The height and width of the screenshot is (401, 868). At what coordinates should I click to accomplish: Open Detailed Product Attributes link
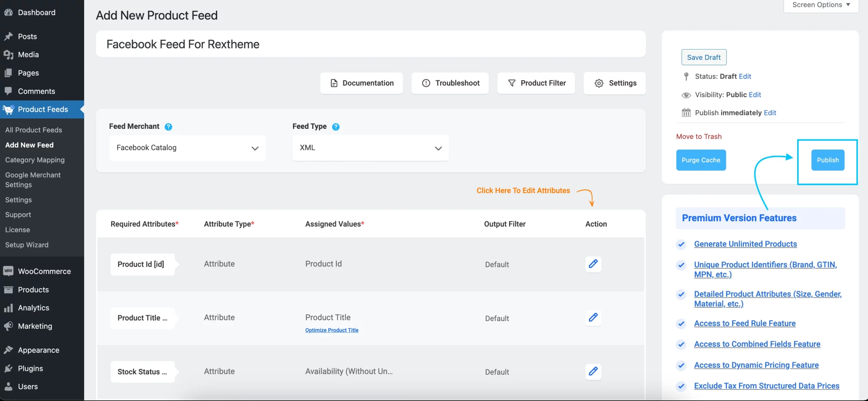point(768,299)
